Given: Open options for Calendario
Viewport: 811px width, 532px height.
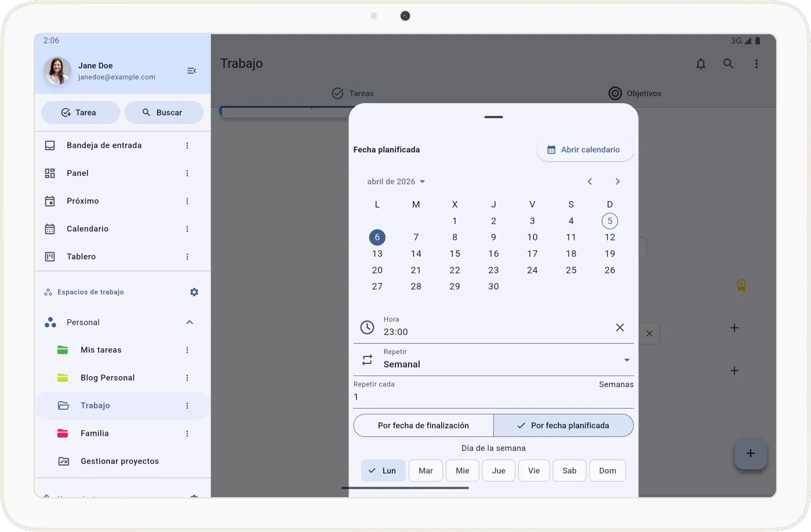Looking at the screenshot, I should pos(187,229).
